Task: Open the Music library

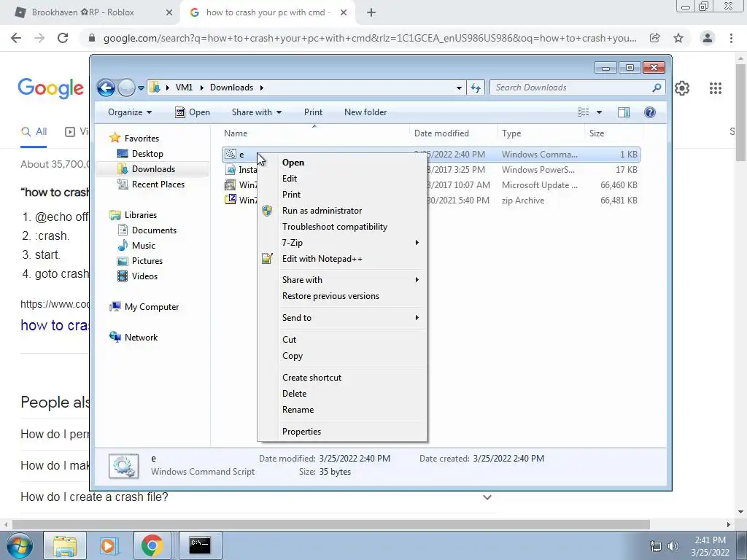Action: click(x=136, y=246)
